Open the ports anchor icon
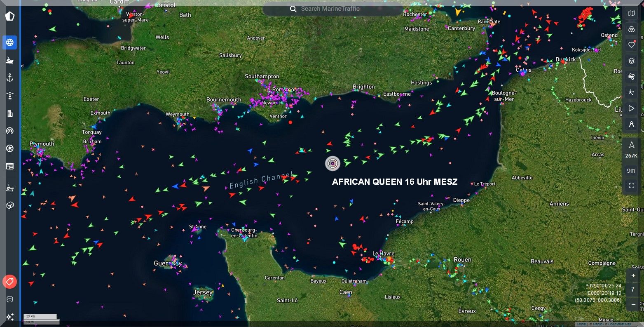Screen dimensions: 644x327 pos(9,78)
